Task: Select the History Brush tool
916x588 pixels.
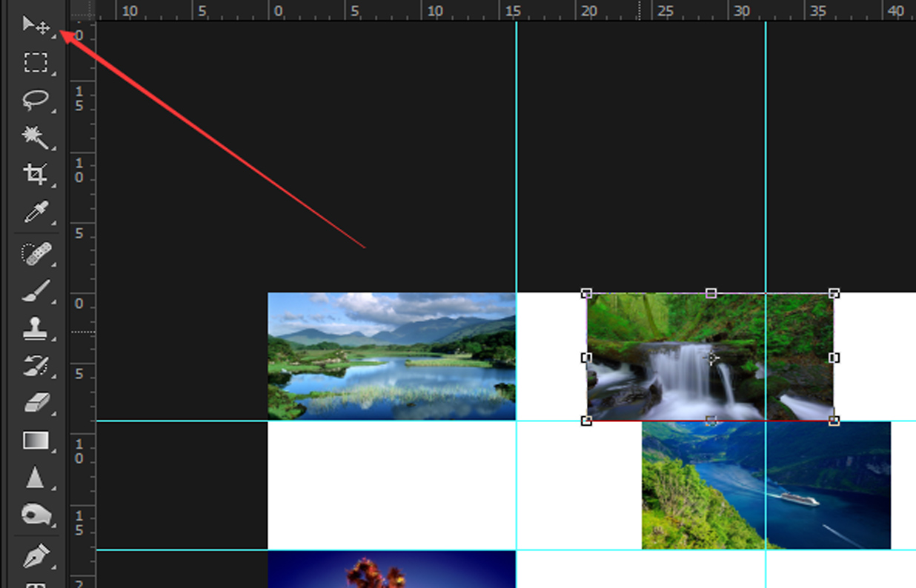Action: point(36,366)
